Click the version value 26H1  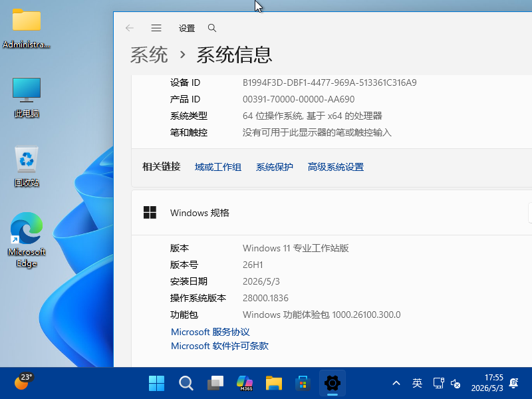coord(253,265)
